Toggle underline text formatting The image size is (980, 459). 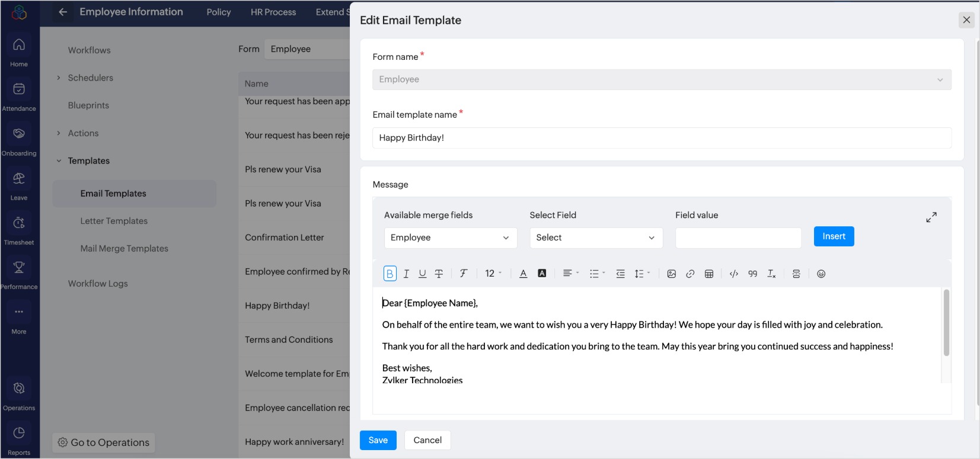coord(422,274)
